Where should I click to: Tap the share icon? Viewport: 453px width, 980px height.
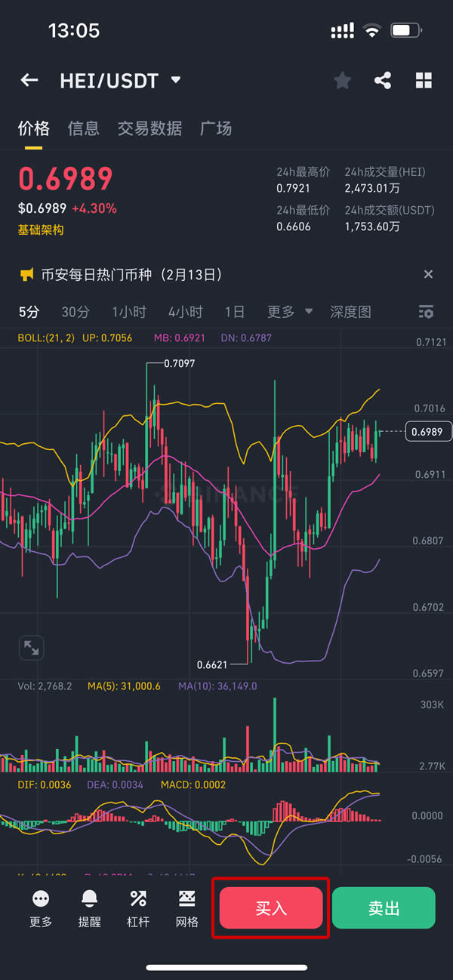383,81
